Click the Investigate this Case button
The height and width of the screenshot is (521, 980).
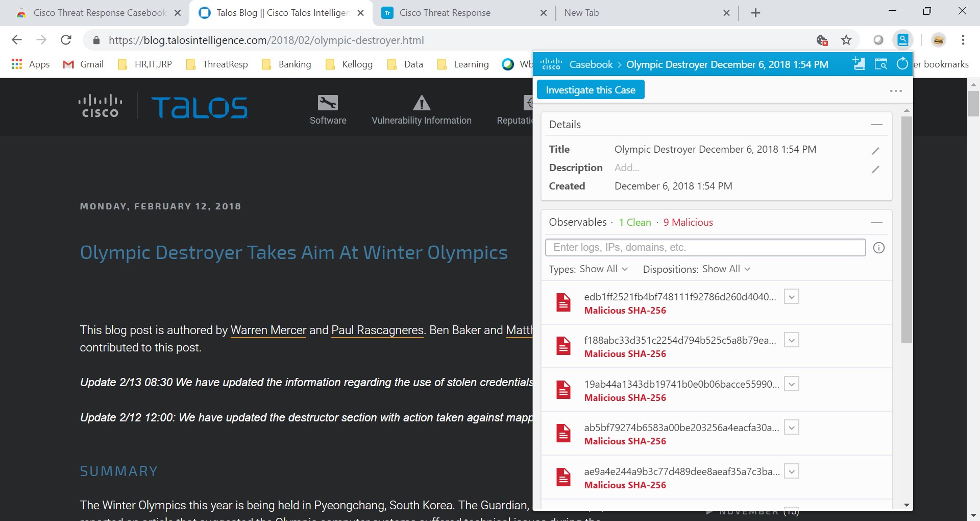click(590, 90)
